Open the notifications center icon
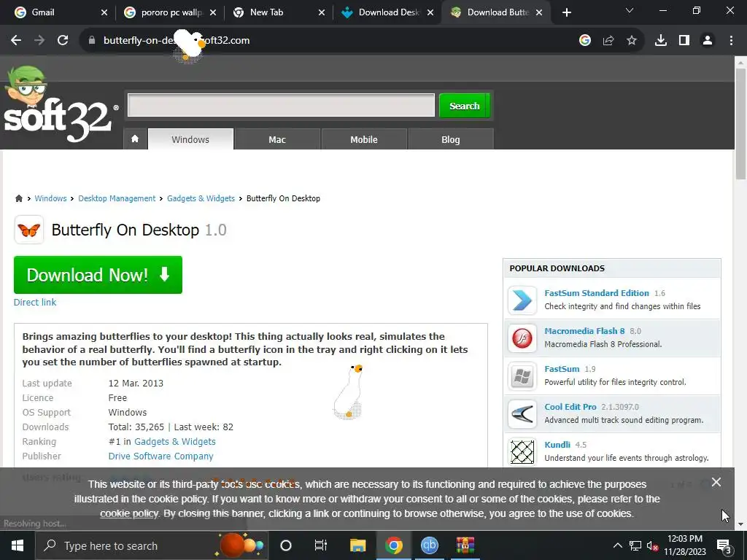 pos(724,545)
